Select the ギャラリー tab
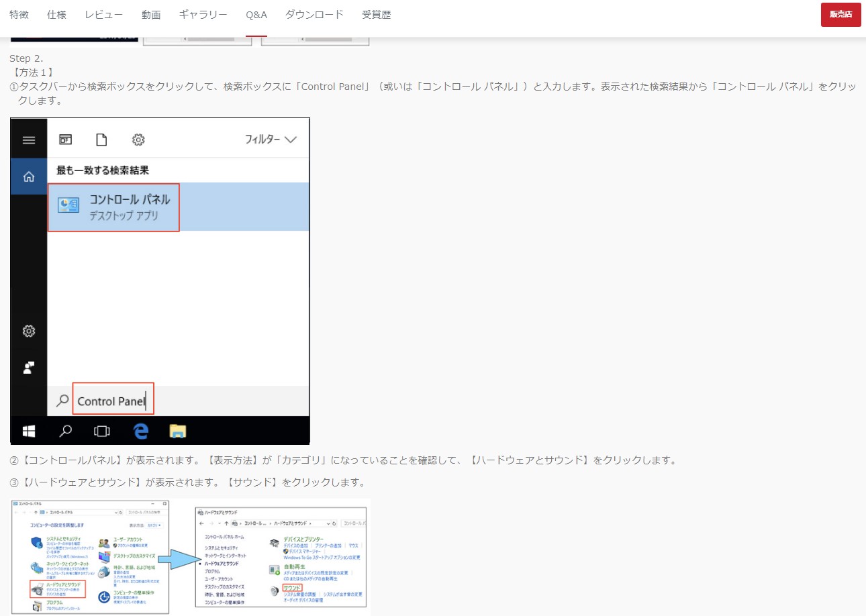The height and width of the screenshot is (616, 866). click(x=203, y=14)
